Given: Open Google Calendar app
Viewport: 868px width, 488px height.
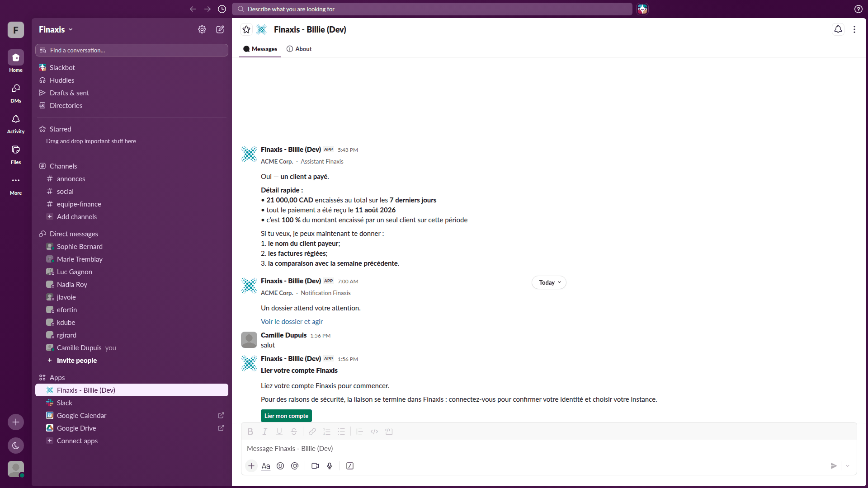Looking at the screenshot, I should click(x=132, y=415).
